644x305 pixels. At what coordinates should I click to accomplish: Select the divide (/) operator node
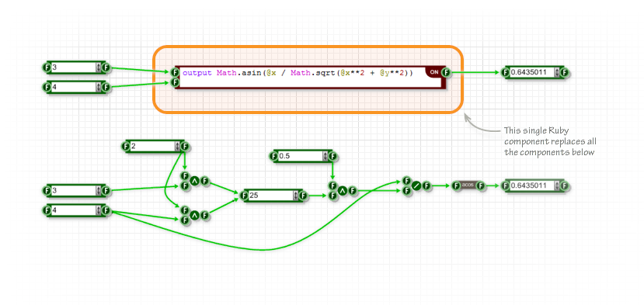point(416,186)
